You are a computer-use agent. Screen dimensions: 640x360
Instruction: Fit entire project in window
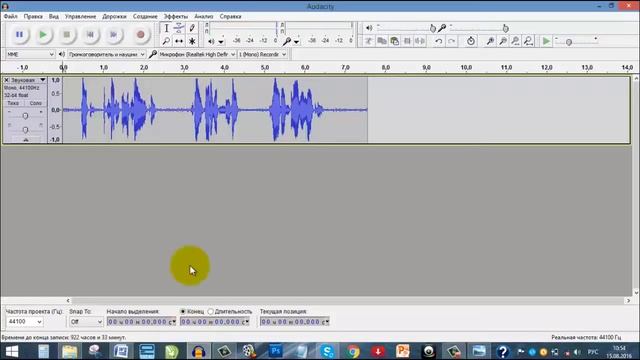529,41
